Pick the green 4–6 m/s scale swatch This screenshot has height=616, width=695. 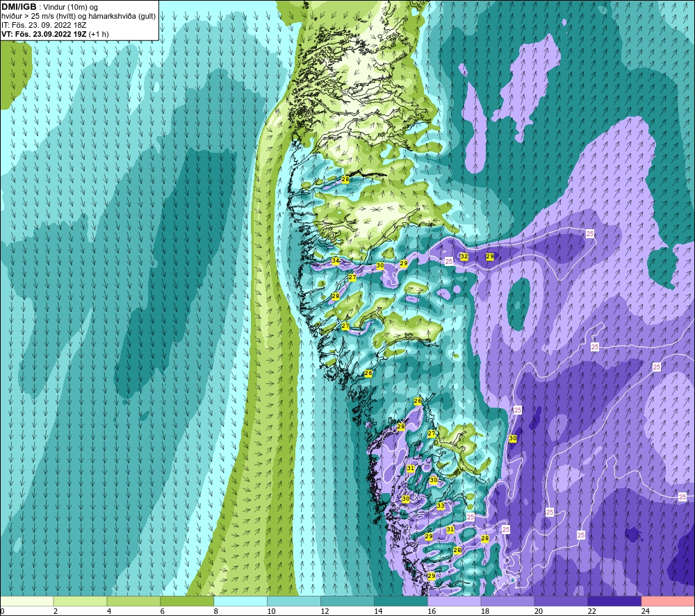133,601
